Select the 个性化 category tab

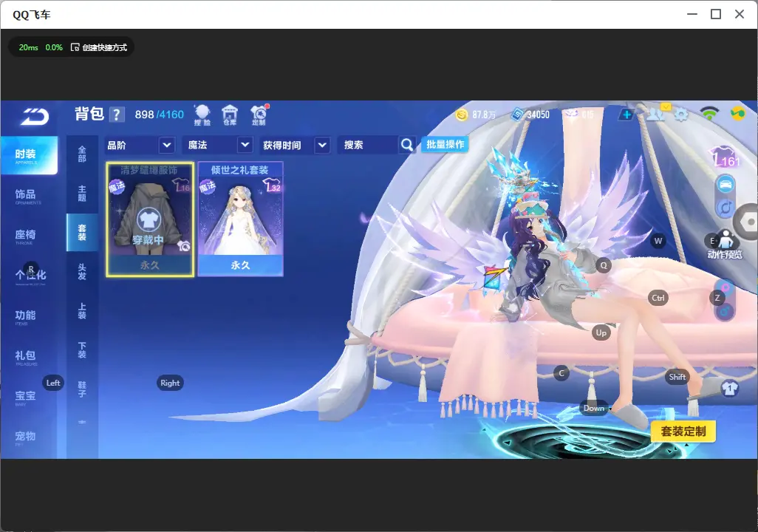(29, 276)
